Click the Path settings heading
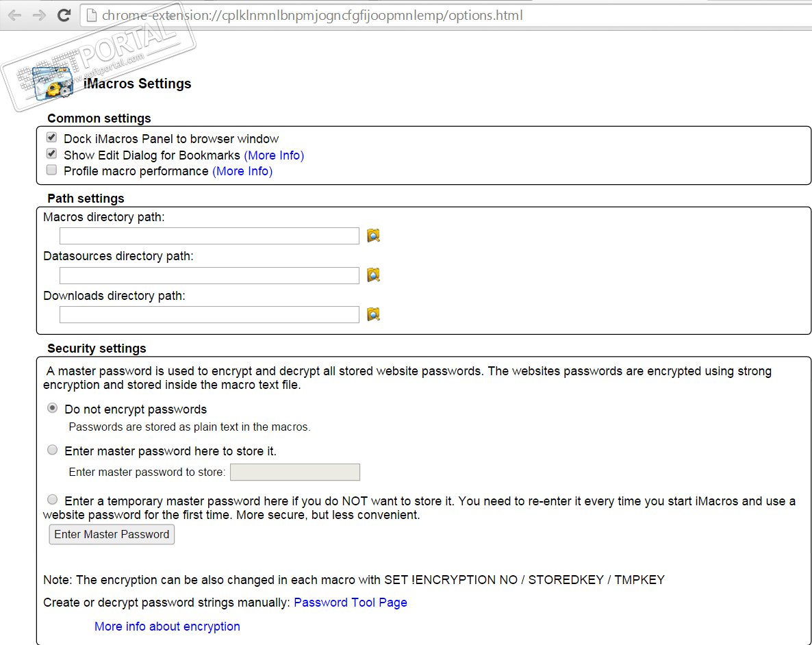Image resolution: width=812 pixels, height=645 pixels. pyautogui.click(x=86, y=199)
